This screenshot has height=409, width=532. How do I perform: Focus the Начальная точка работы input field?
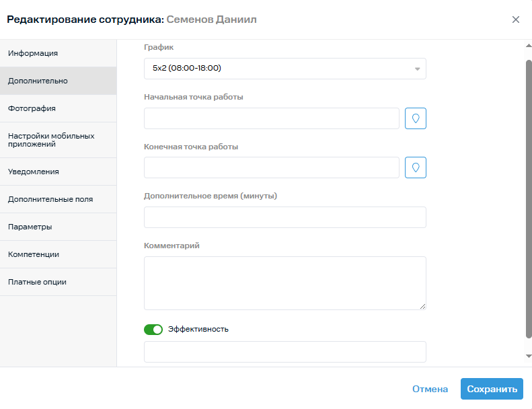(x=271, y=118)
